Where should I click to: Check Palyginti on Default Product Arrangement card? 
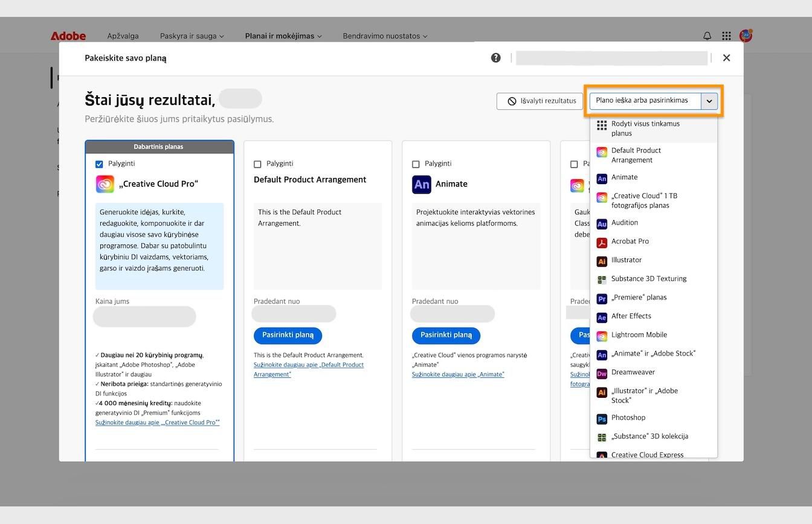257,164
